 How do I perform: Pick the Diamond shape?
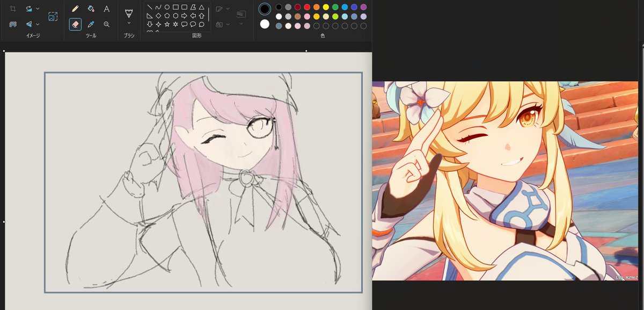[x=158, y=16]
